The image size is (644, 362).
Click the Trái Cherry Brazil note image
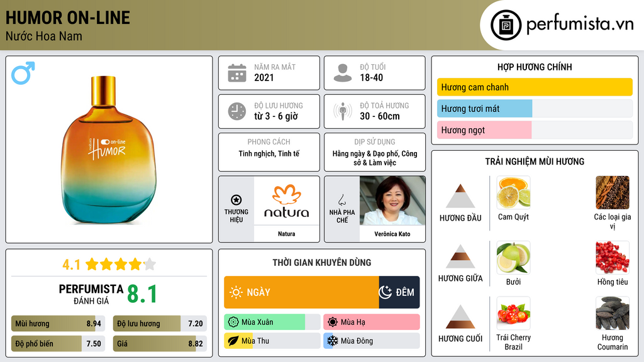[x=513, y=313]
